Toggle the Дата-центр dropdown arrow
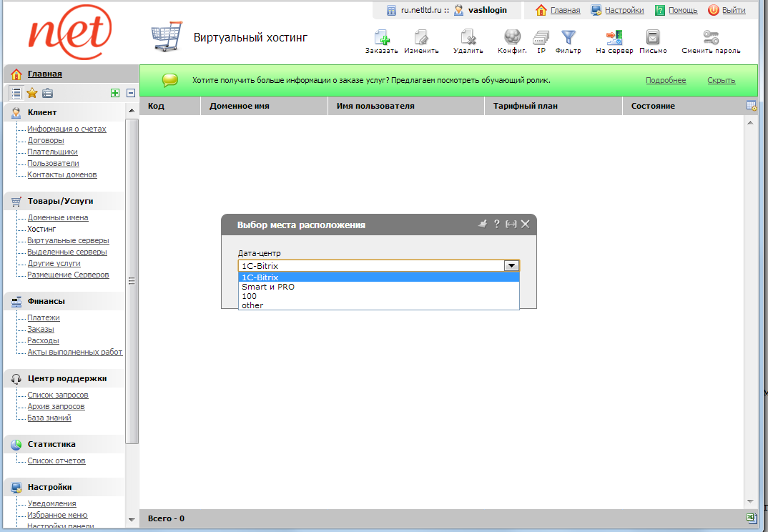 [x=511, y=265]
